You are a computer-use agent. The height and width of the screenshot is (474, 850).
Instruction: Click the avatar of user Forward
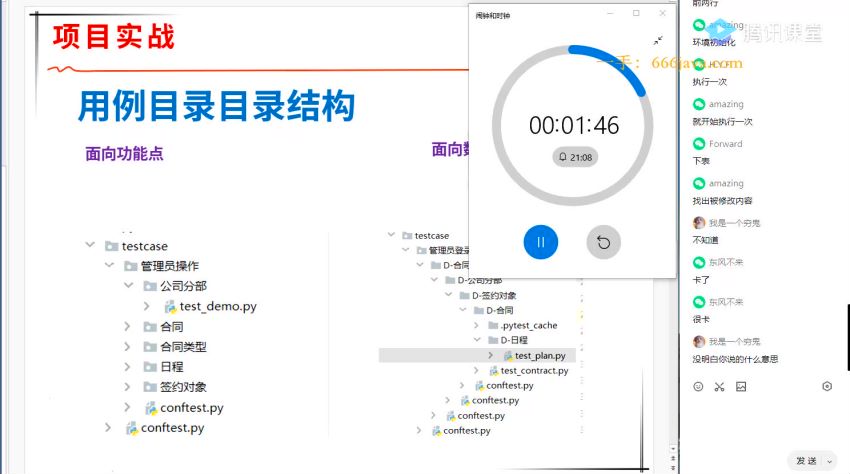699,144
